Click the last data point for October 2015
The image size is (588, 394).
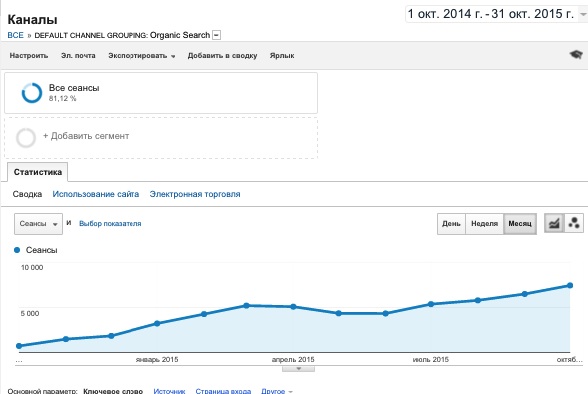point(570,286)
